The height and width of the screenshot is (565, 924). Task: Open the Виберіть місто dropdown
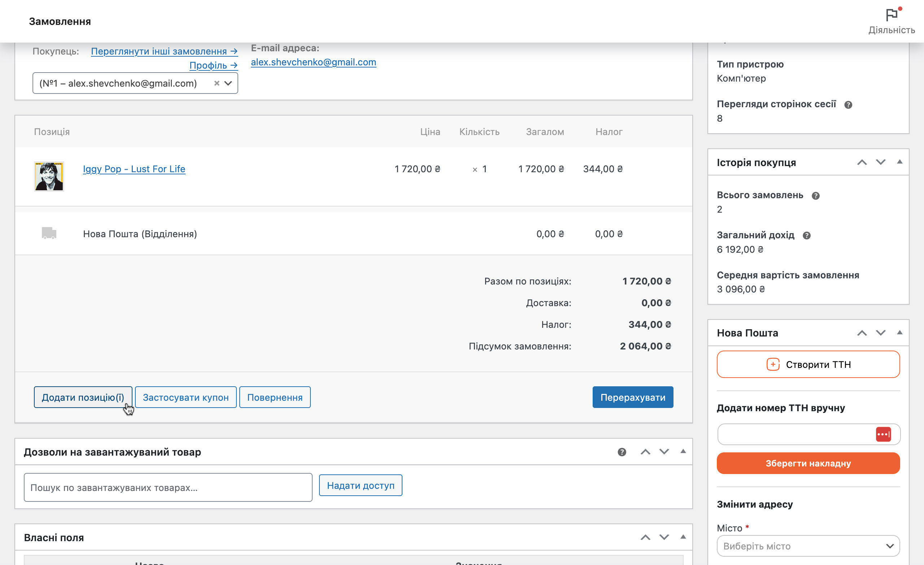808,546
